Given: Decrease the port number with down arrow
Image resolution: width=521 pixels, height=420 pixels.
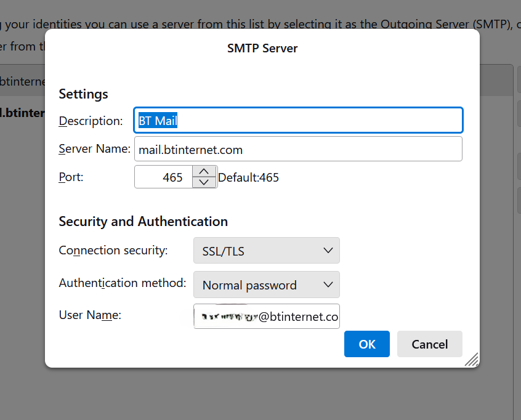Looking at the screenshot, I should coord(204,182).
